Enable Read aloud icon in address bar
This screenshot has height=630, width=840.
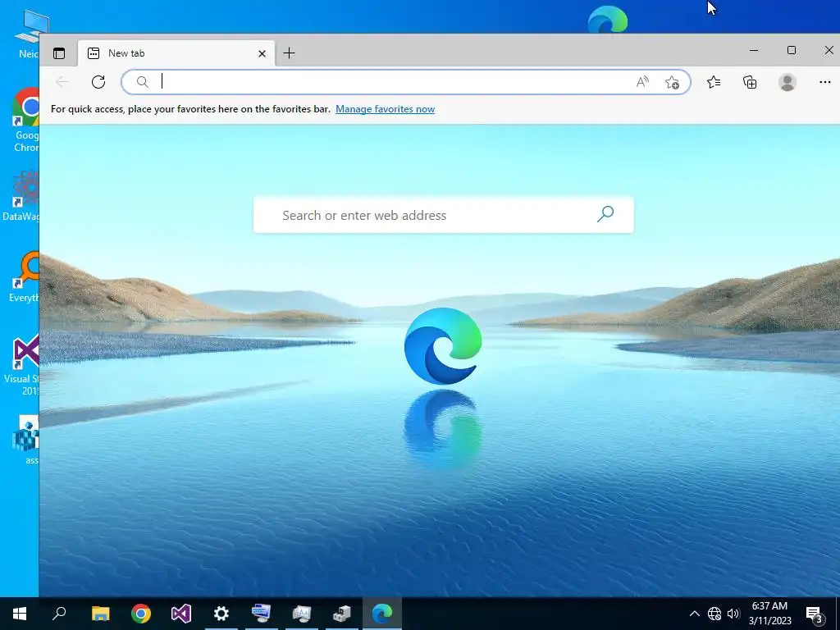coord(642,82)
